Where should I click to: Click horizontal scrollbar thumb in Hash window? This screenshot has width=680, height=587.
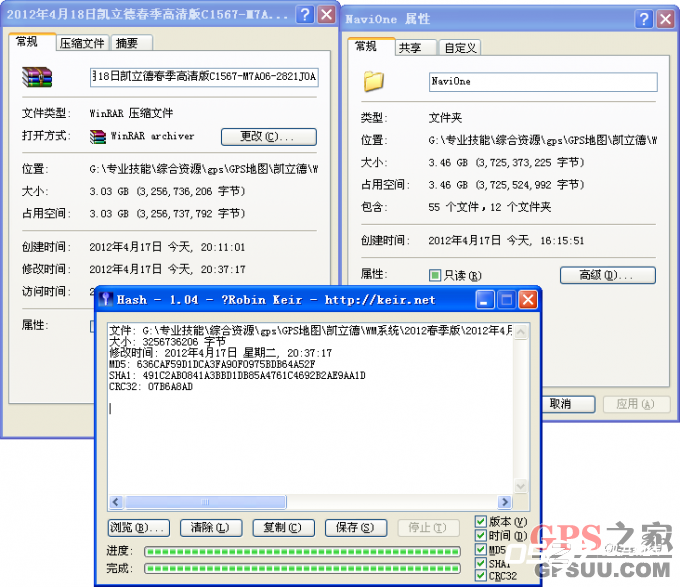coord(206,502)
